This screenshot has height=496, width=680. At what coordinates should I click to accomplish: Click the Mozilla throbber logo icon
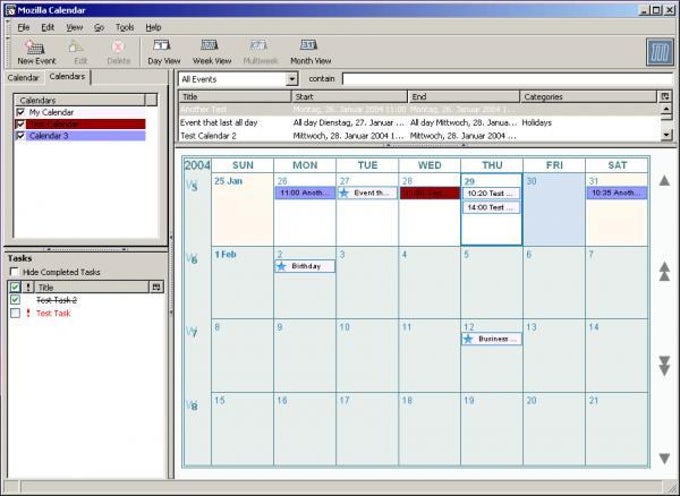point(660,52)
